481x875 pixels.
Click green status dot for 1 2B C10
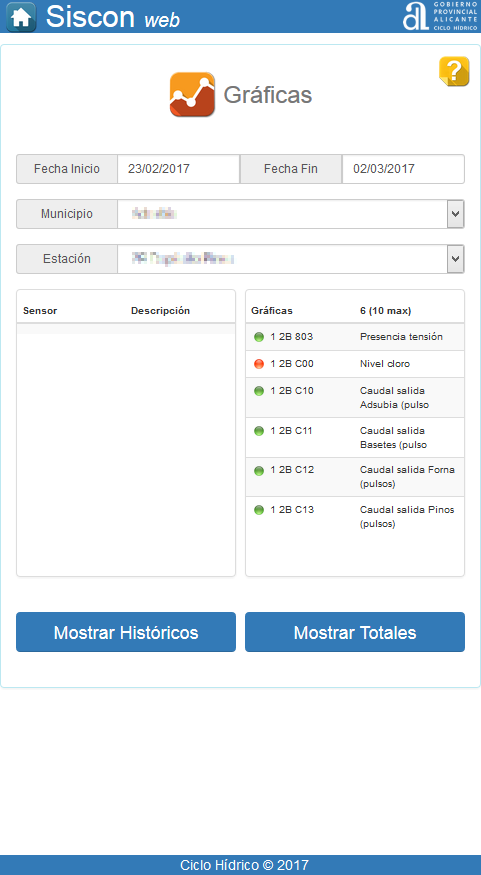259,391
